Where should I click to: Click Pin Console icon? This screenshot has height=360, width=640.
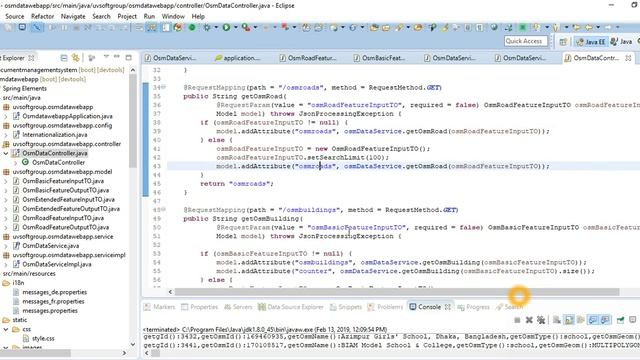click(x=620, y=320)
